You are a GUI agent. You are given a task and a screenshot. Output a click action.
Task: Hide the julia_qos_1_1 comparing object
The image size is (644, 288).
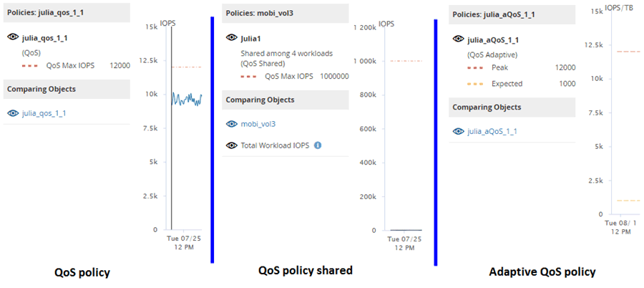tap(13, 113)
